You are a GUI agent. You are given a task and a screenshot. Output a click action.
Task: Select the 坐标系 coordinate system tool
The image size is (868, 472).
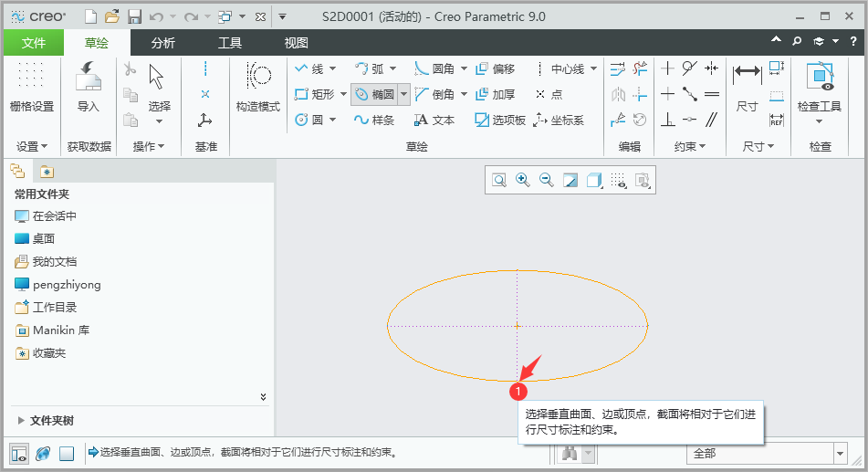[559, 120]
